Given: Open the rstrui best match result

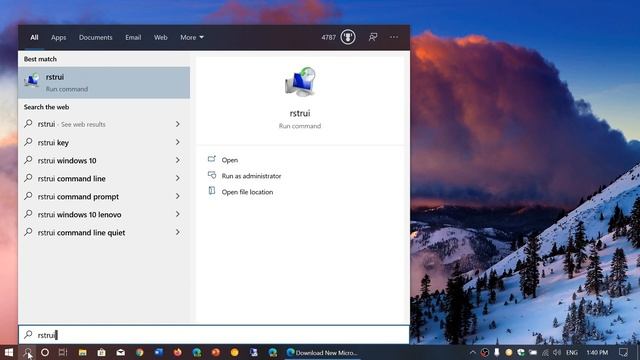Looking at the screenshot, I should (104, 82).
